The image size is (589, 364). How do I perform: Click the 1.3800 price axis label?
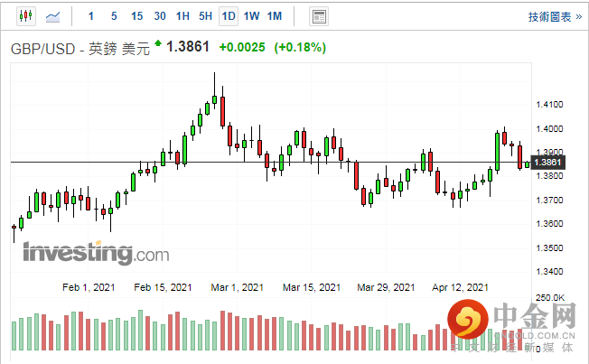point(549,176)
